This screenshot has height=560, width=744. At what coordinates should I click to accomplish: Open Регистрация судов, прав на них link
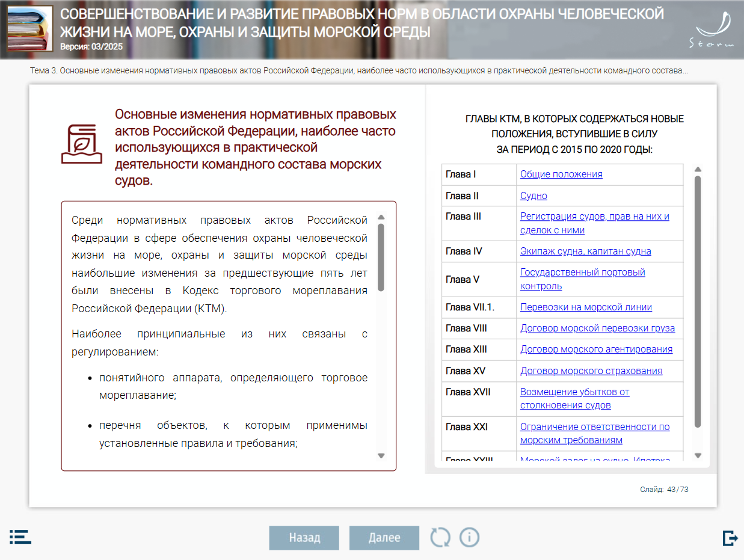(594, 217)
